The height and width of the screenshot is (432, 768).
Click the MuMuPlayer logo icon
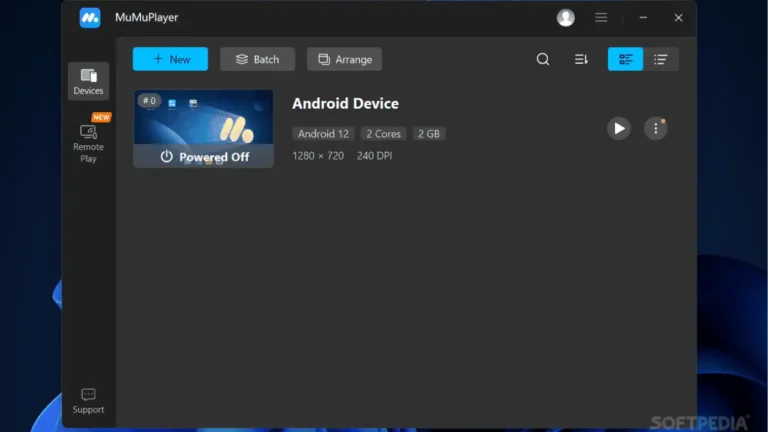(90, 18)
